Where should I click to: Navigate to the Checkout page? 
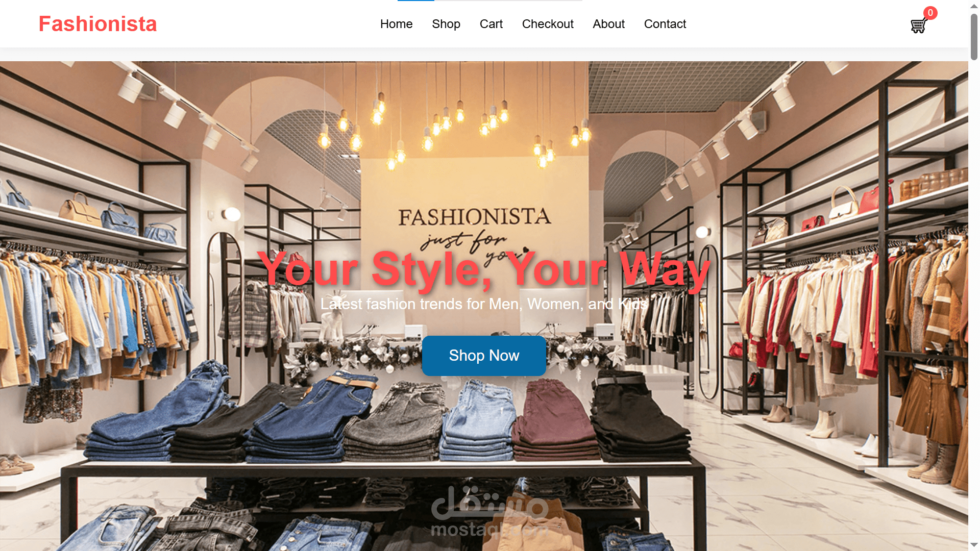(548, 24)
